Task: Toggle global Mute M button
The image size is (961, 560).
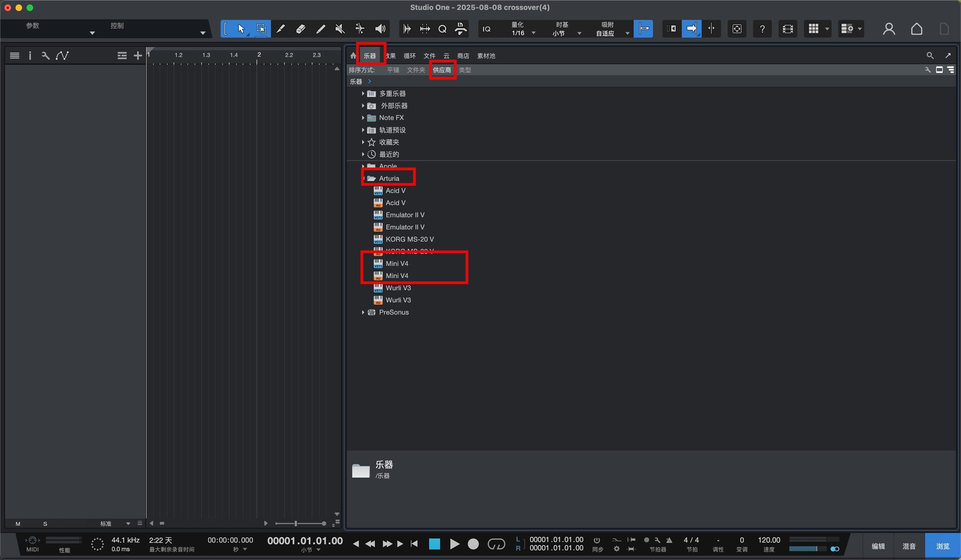Action: pos(18,524)
